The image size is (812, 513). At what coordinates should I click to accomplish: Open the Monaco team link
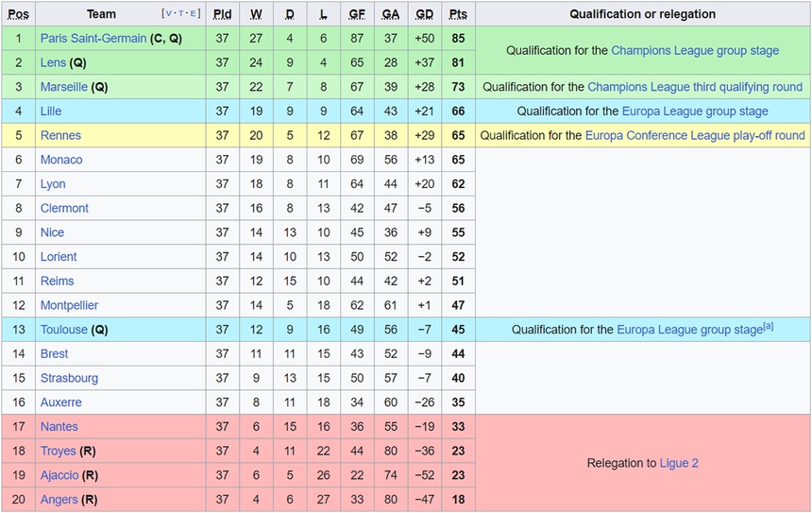pos(60,160)
